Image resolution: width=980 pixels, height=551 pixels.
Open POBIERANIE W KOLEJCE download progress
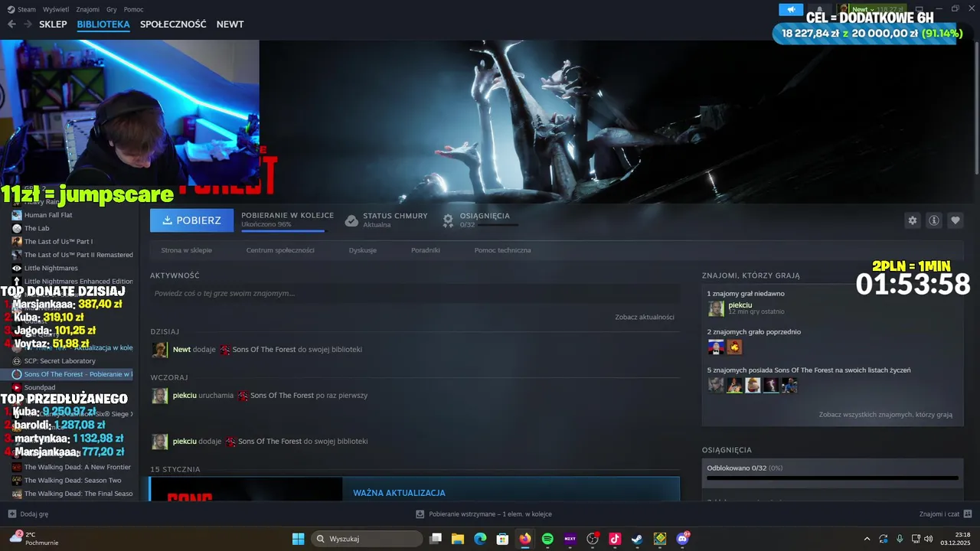(x=287, y=220)
